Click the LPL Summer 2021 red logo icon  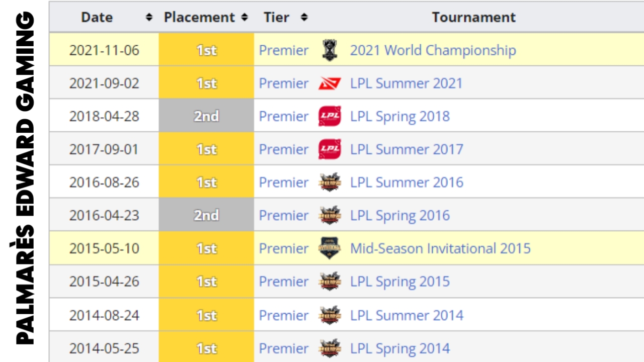330,83
